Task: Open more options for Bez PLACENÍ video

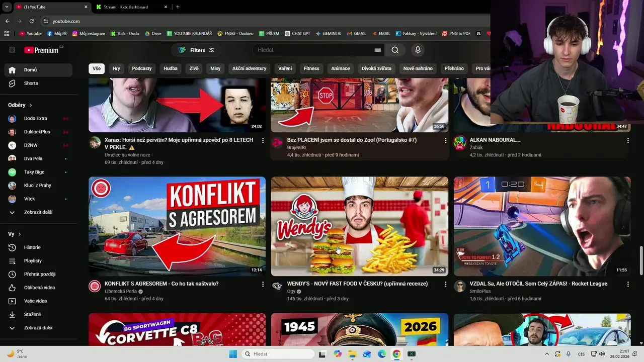Action: click(x=445, y=141)
